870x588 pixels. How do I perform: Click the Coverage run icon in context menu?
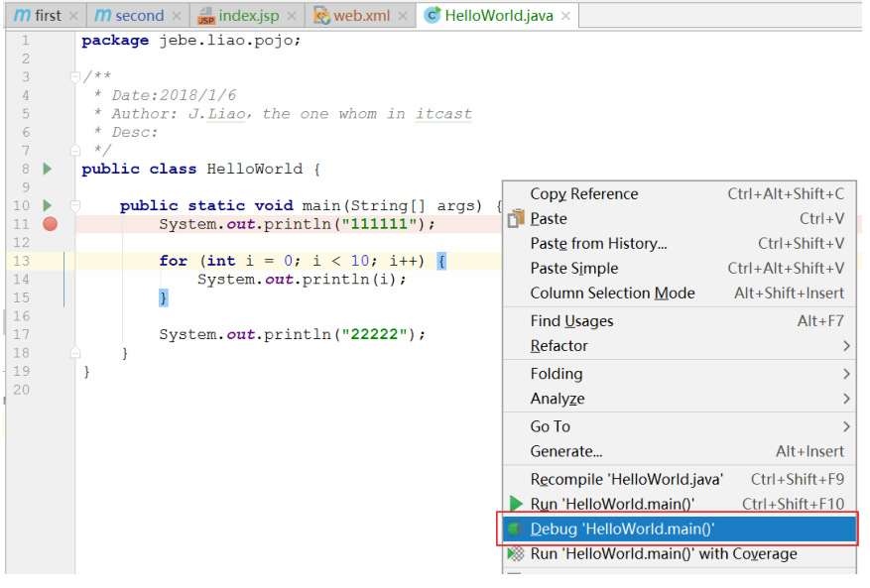coord(516,553)
